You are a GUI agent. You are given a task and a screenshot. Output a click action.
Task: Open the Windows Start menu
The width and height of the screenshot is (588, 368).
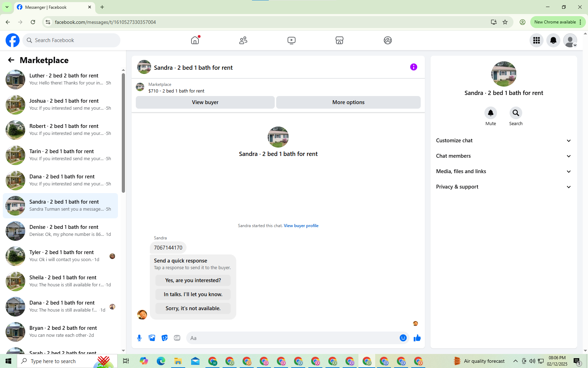coord(8,361)
